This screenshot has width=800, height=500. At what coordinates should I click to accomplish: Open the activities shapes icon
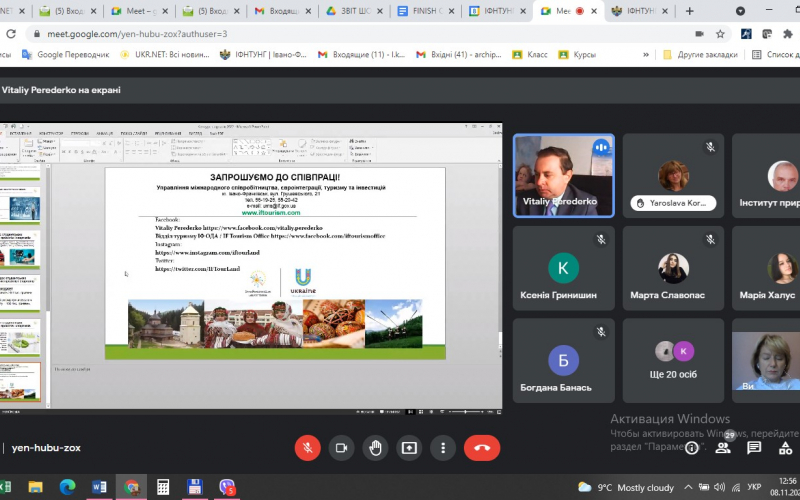(x=786, y=448)
